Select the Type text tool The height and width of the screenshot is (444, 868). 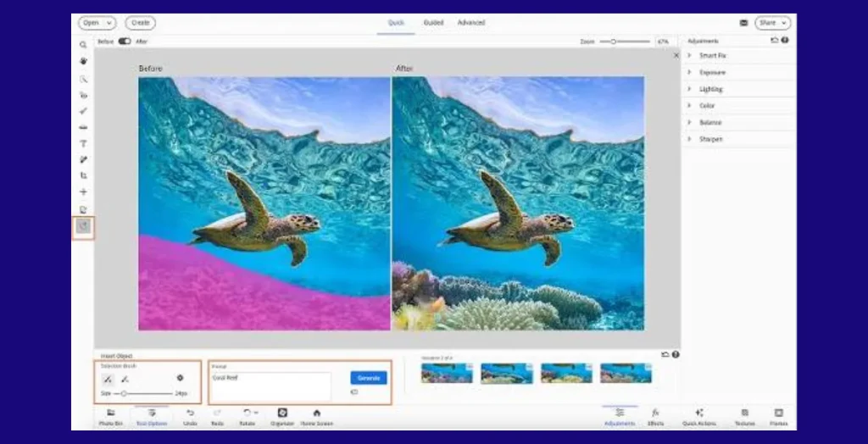[83, 143]
